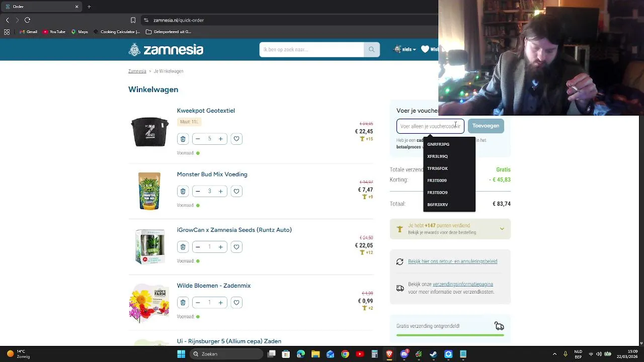Screen dimensions: 644x362
Task: Click the Wilde Bloemen product image
Action: tap(149, 303)
